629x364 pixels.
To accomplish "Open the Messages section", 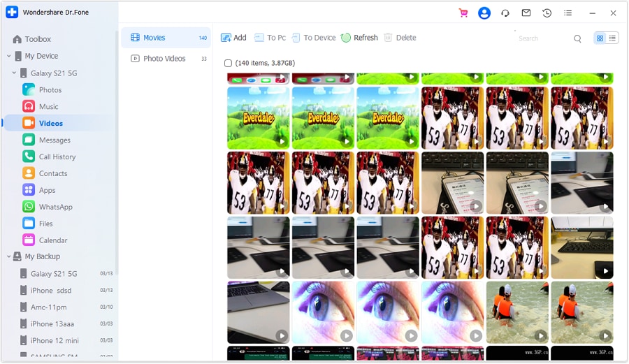I will point(55,140).
